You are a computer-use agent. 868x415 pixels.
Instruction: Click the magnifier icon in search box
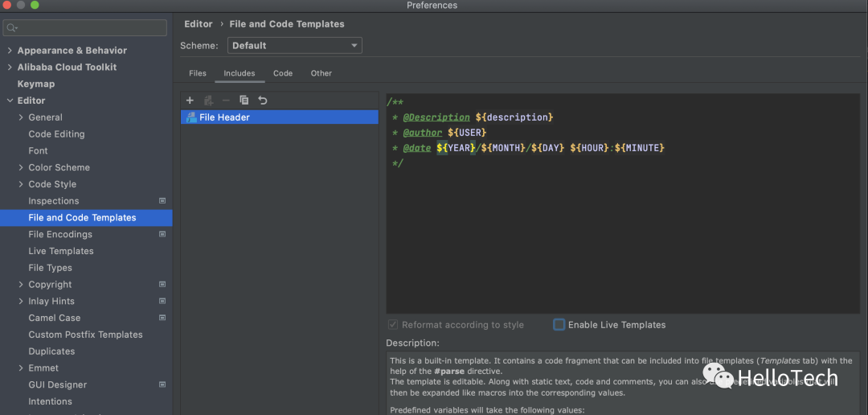[11, 28]
